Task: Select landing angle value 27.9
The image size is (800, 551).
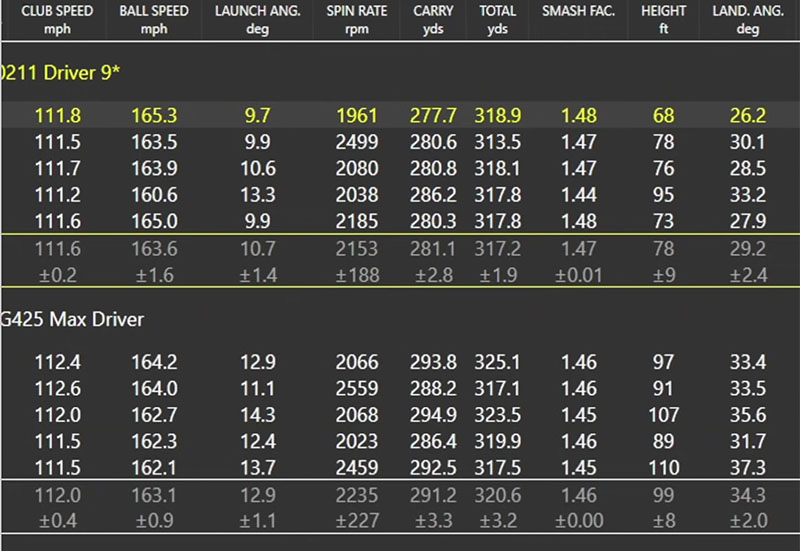Action: click(x=748, y=221)
